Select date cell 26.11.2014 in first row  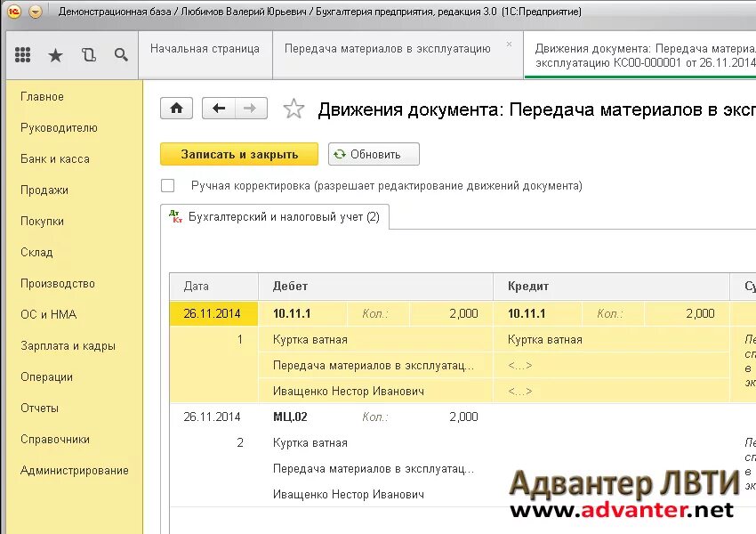coord(214,313)
